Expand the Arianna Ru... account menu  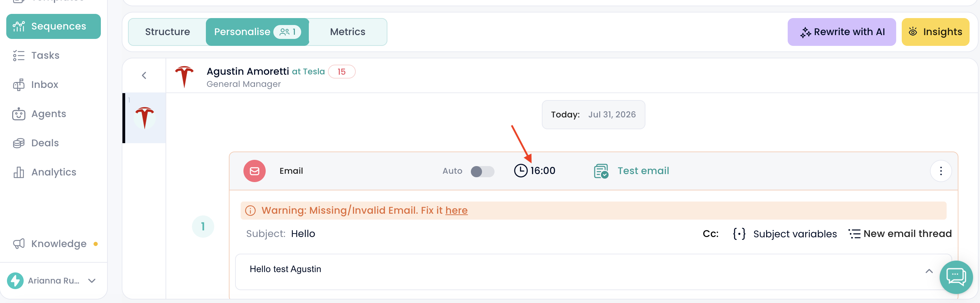coord(92,280)
